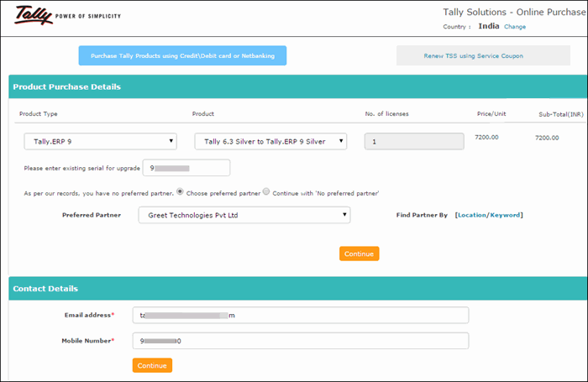Click the Change country link

514,27
